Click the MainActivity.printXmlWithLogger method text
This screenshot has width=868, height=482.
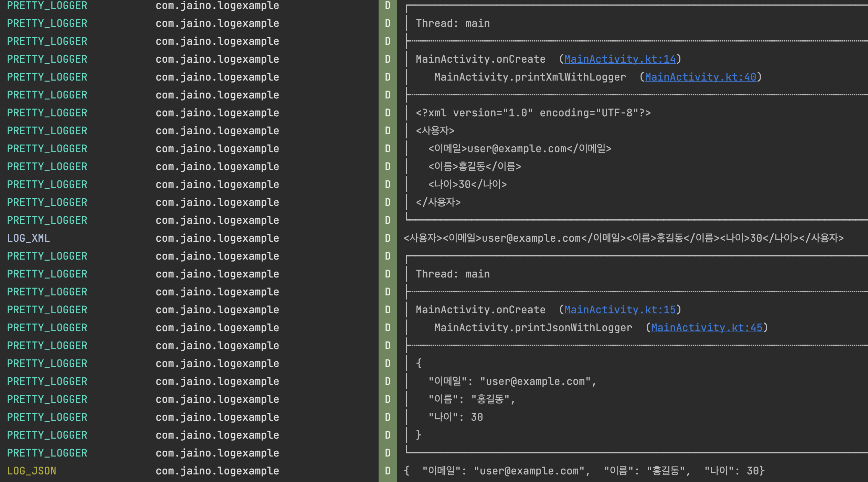530,77
